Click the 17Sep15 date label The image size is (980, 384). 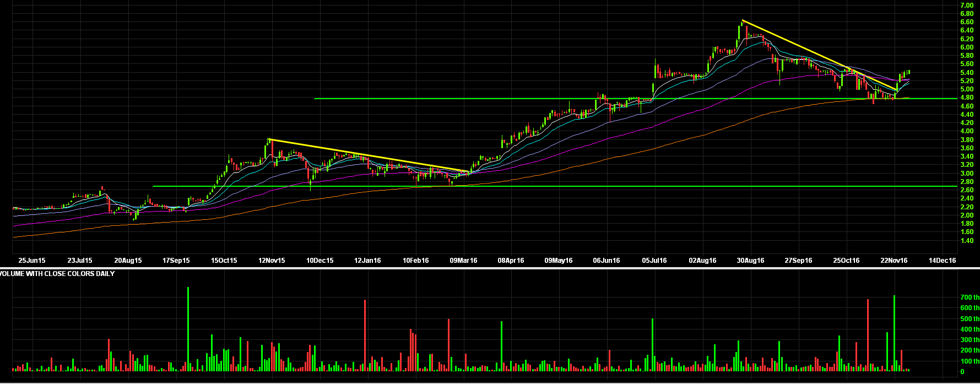(x=176, y=261)
